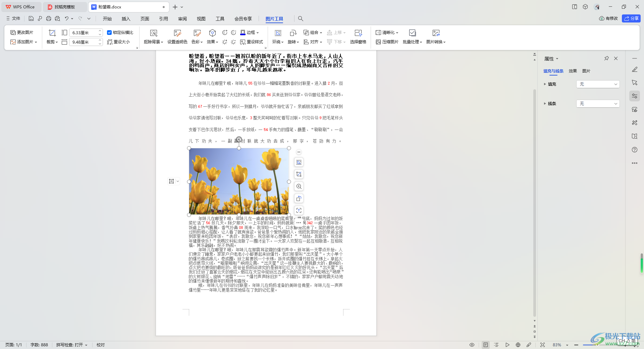The width and height of the screenshot is (644, 349).
Task: Click the decrease brightness sun icon
Action: click(x=233, y=42)
